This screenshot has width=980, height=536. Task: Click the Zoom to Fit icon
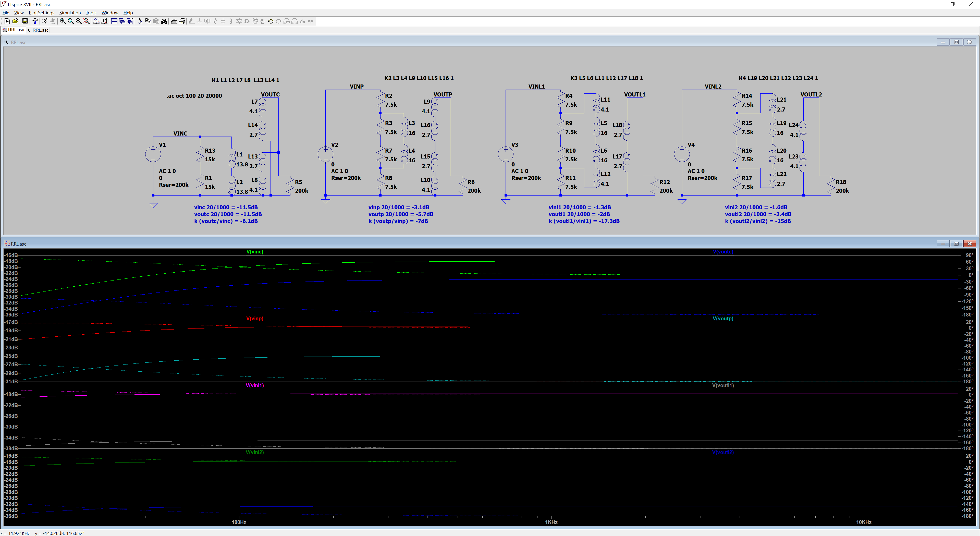pos(86,21)
